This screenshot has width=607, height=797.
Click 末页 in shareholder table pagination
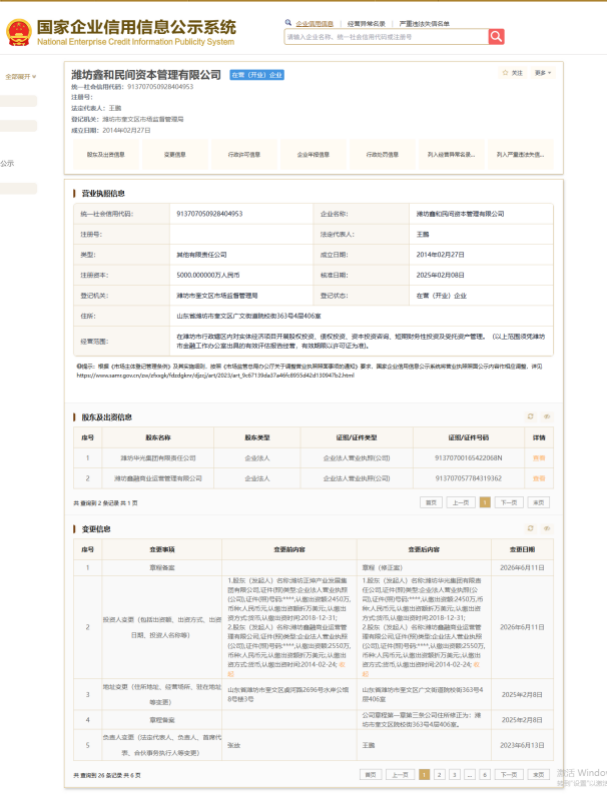pyautogui.click(x=538, y=503)
